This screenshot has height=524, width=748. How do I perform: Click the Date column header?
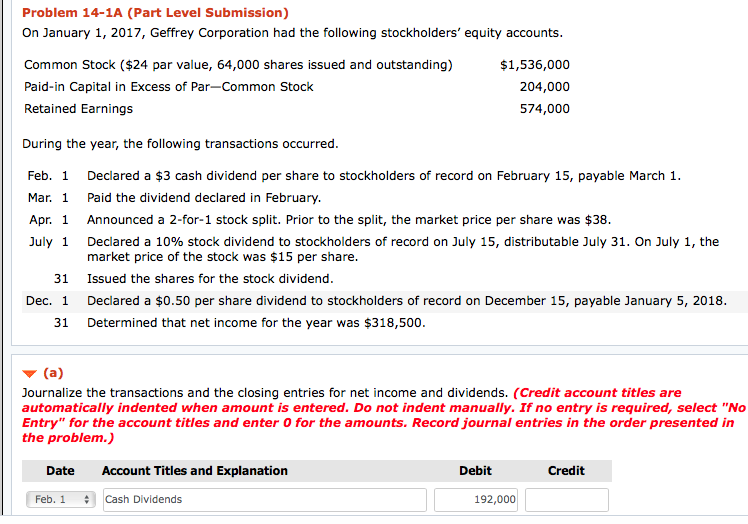pos(60,471)
